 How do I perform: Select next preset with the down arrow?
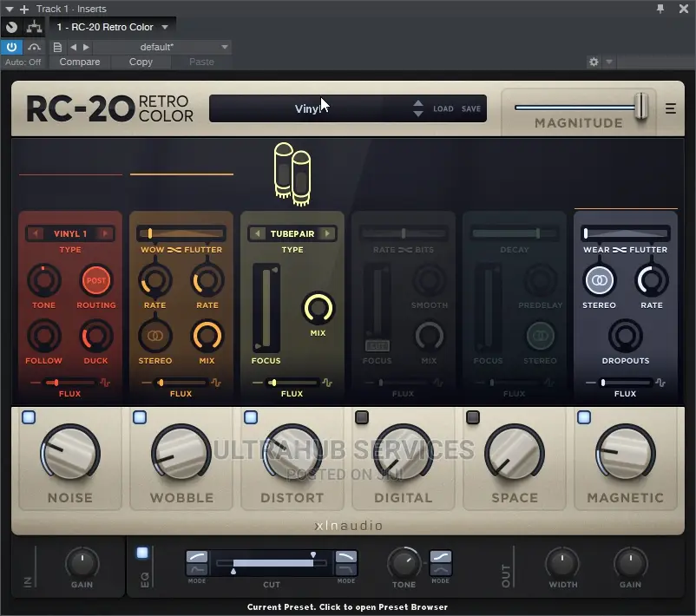coord(417,114)
